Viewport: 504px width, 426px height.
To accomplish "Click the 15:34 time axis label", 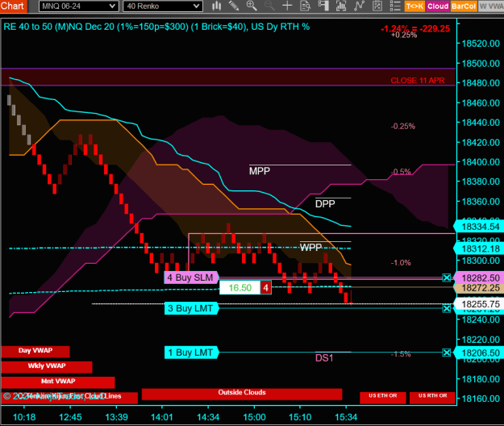I will click(346, 417).
